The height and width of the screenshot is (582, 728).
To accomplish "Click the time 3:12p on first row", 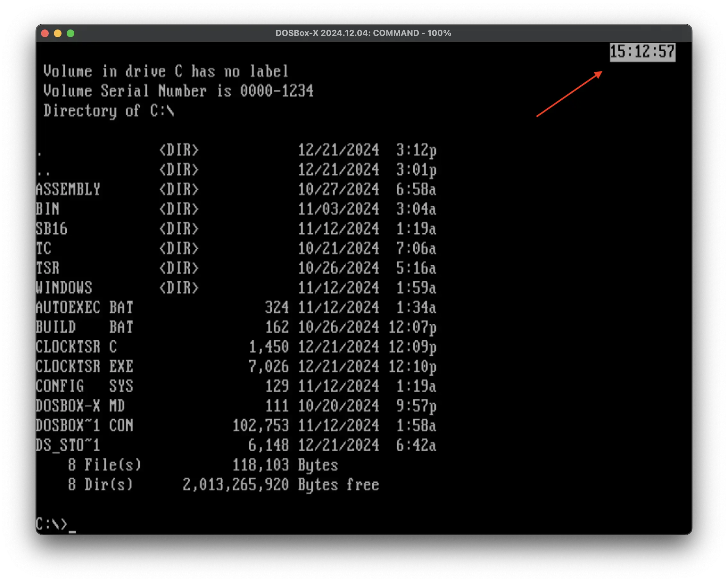I will pyautogui.click(x=416, y=150).
